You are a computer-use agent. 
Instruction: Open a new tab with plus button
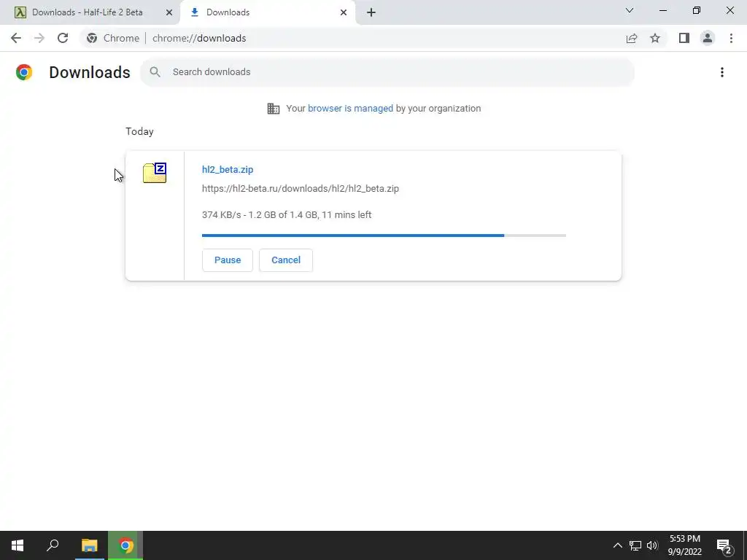click(x=371, y=12)
